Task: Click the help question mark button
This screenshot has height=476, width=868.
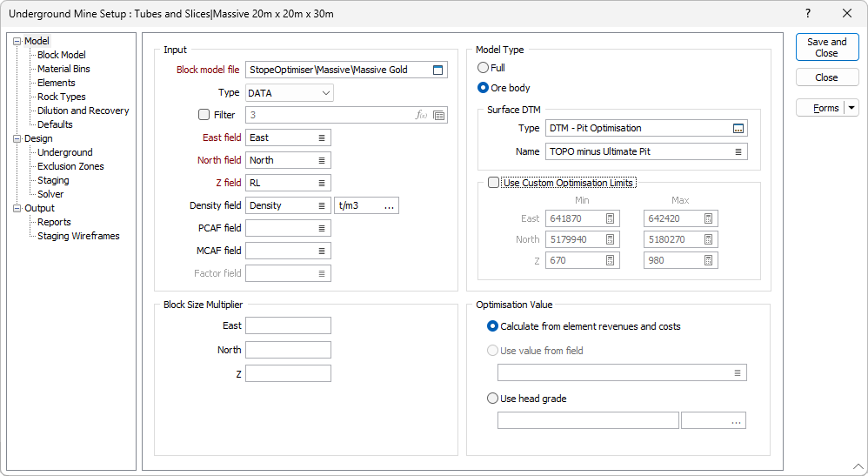Action: 808,13
